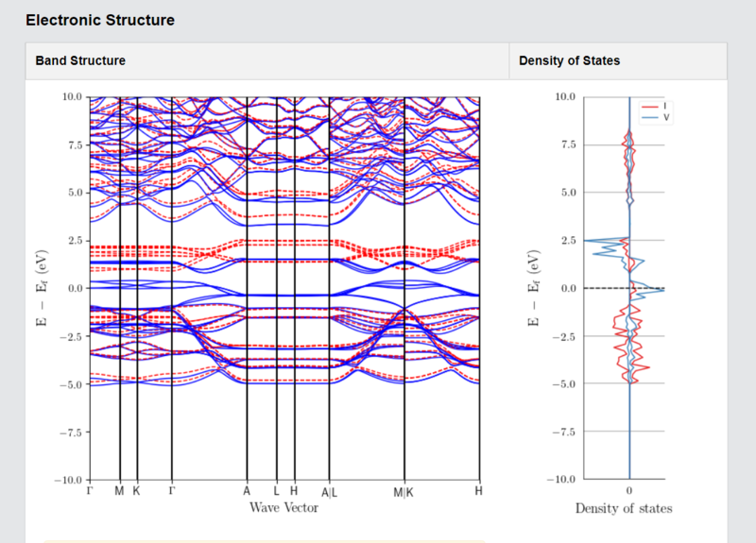This screenshot has width=756, height=543.
Task: Click the blue V legend line swatch
Action: 650,117
